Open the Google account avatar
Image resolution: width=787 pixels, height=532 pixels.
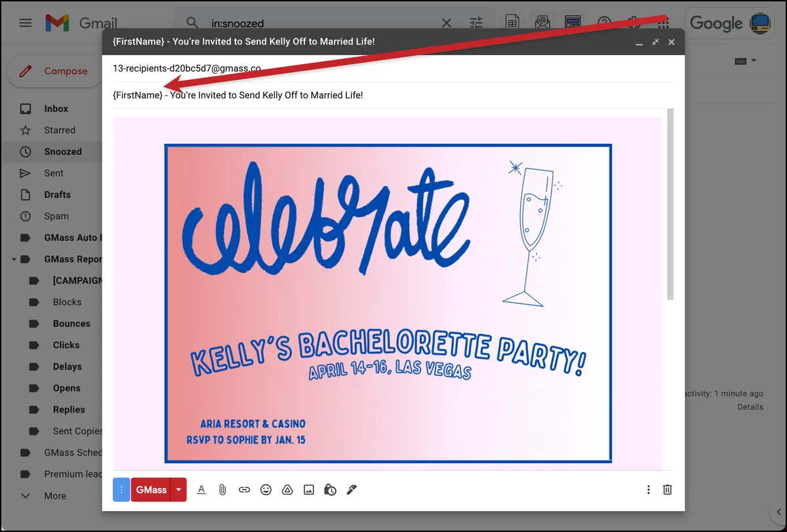point(760,23)
